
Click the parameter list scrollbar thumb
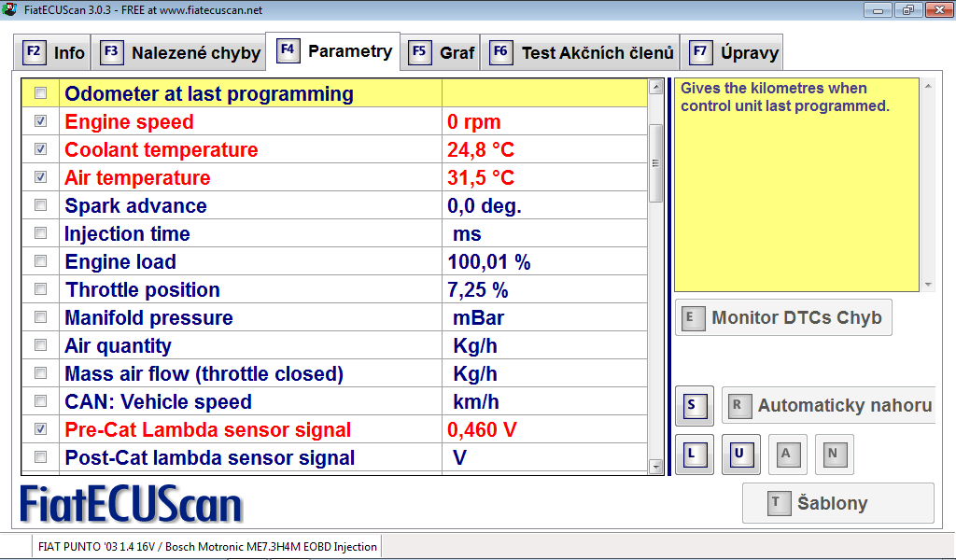point(655,162)
